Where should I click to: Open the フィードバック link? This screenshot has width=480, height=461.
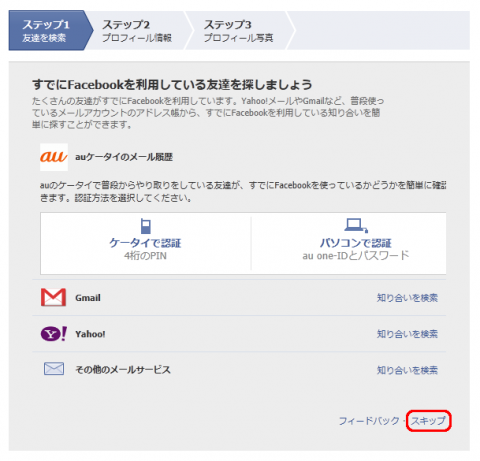tap(369, 421)
